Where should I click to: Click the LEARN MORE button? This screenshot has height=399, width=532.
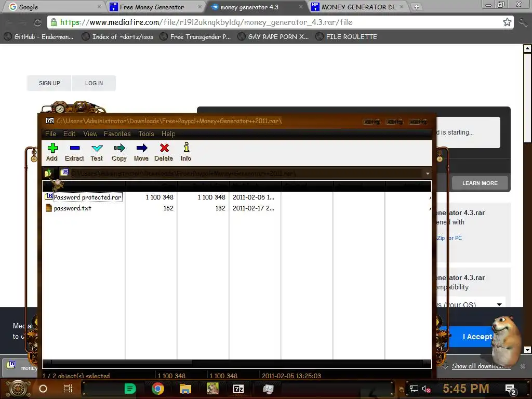click(480, 183)
